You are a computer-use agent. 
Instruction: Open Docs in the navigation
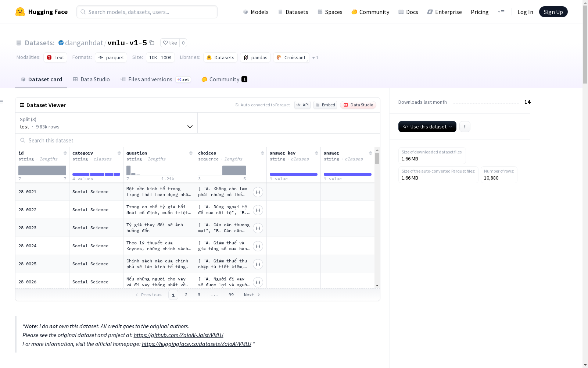click(408, 12)
